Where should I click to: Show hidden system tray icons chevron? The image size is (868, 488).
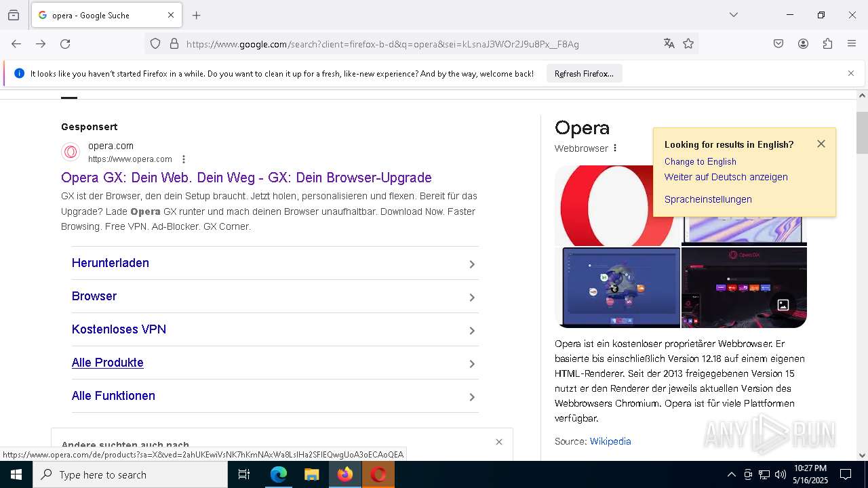[x=731, y=474]
